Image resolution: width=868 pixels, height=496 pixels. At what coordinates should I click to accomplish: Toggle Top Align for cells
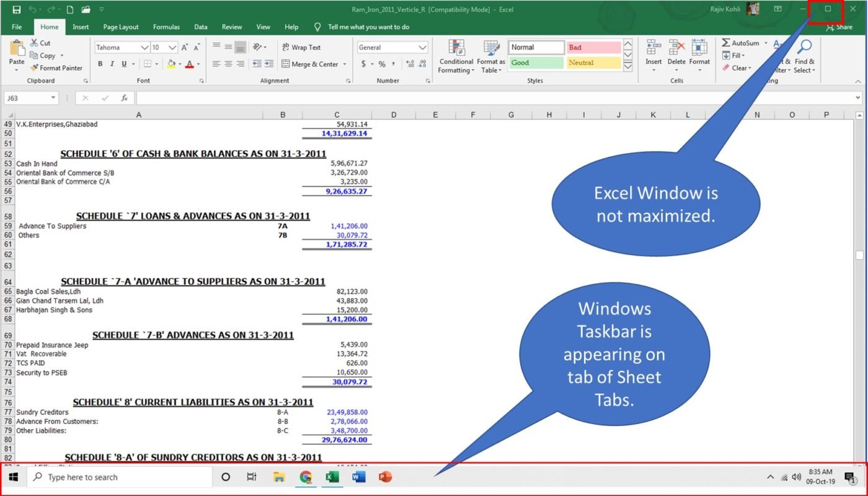pos(216,47)
